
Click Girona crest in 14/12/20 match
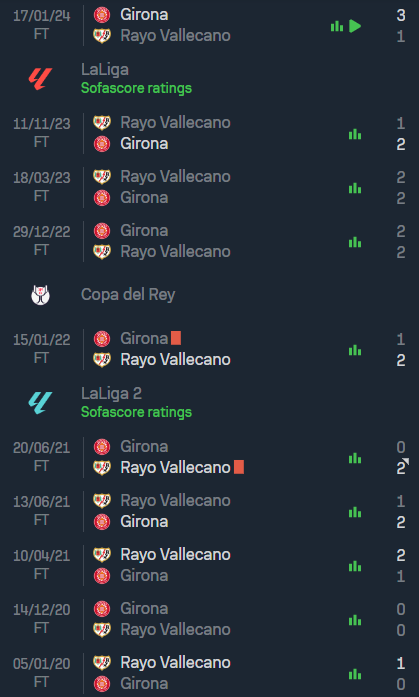[102, 609]
